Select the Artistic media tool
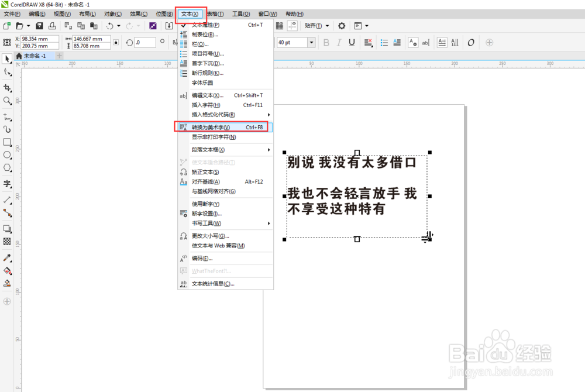The width and height of the screenshot is (585, 392). [x=7, y=129]
